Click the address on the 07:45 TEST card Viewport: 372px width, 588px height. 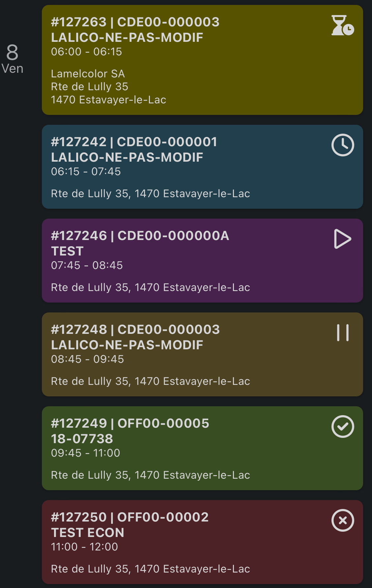coord(150,287)
